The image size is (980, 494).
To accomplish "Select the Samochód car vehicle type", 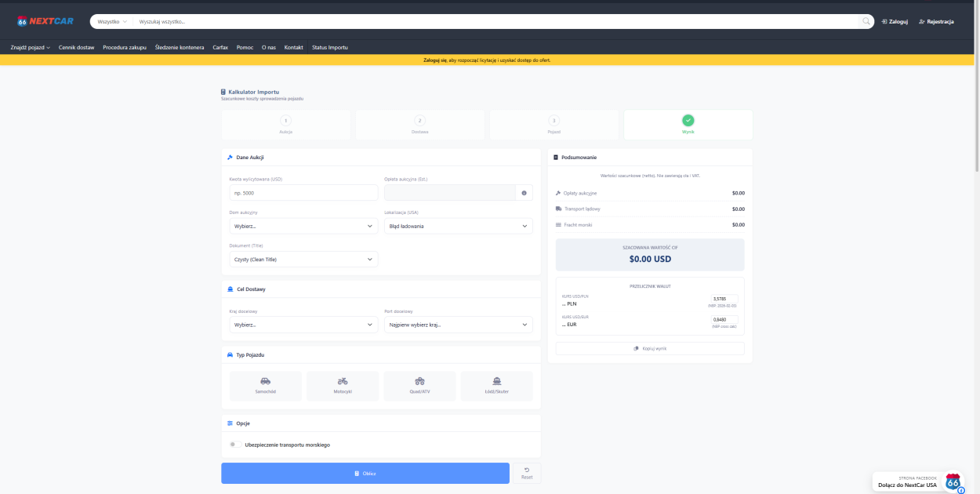I will (x=267, y=386).
